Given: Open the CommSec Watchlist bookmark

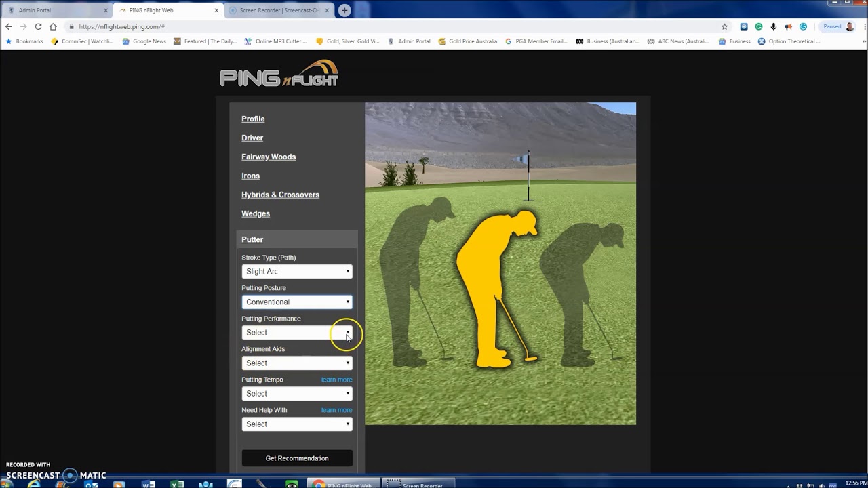Looking at the screenshot, I should click(83, 41).
